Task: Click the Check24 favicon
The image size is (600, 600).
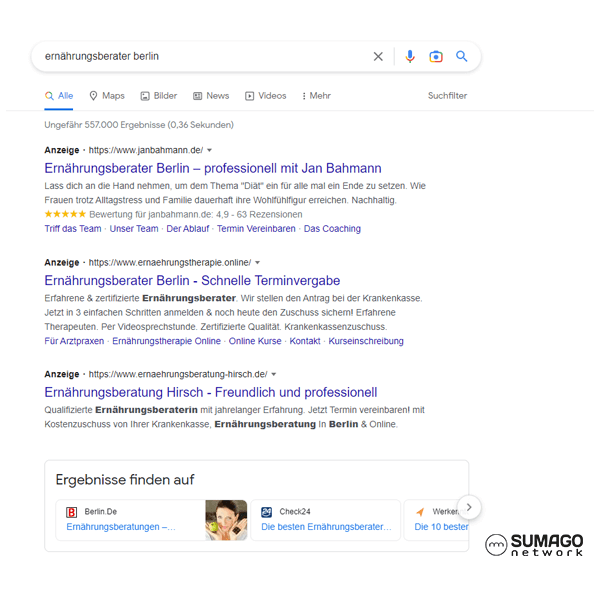Action: pyautogui.click(x=266, y=512)
